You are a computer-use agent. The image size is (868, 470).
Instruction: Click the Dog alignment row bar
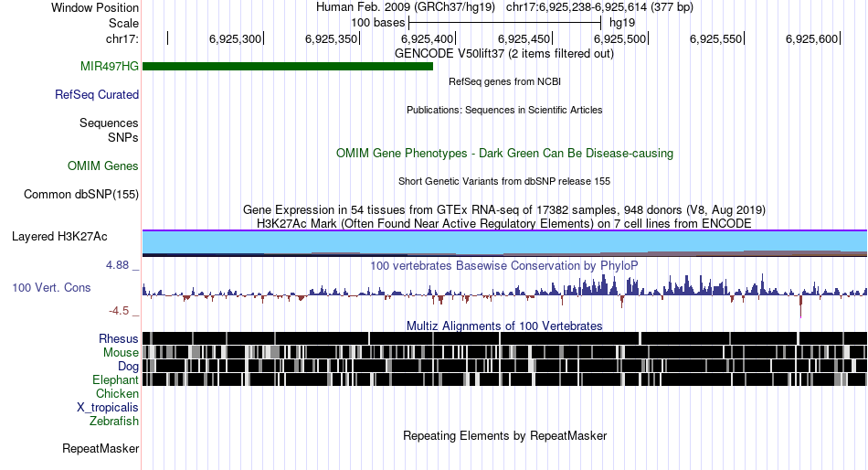coord(505,367)
